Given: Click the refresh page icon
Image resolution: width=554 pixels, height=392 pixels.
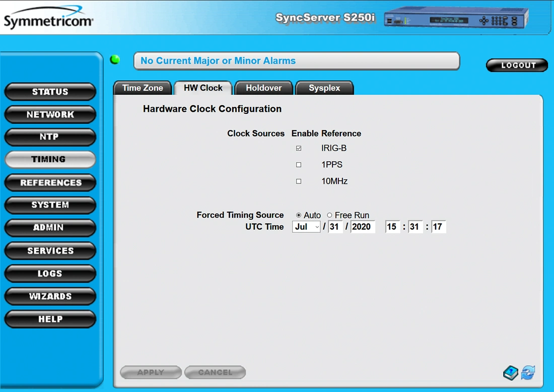Looking at the screenshot, I should pos(528,372).
